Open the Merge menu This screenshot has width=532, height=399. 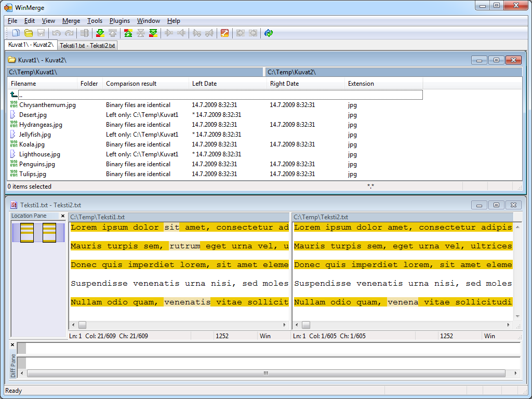[71, 21]
